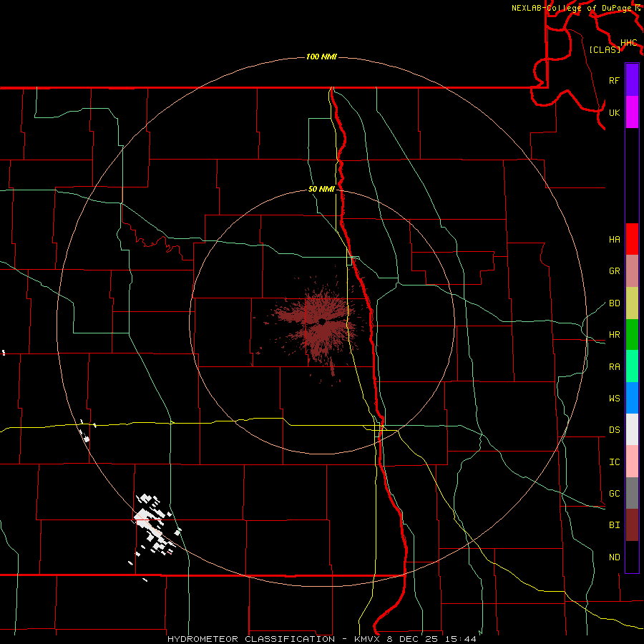Click the large white dry snow echo cluster
644x644 pixels.
153,523
